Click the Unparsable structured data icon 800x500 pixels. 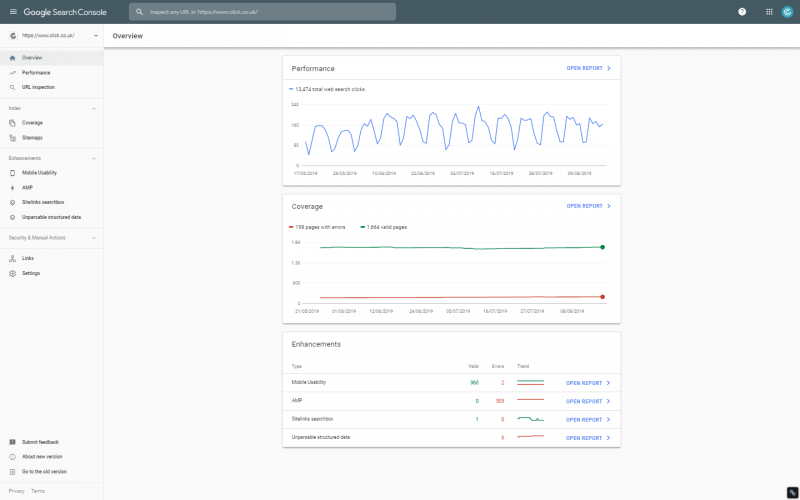13,217
